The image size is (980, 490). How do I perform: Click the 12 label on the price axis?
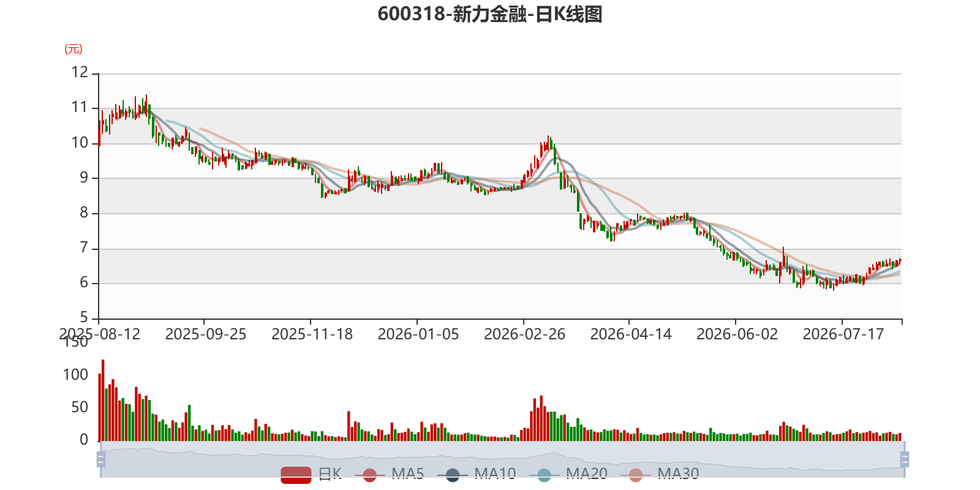(80, 72)
